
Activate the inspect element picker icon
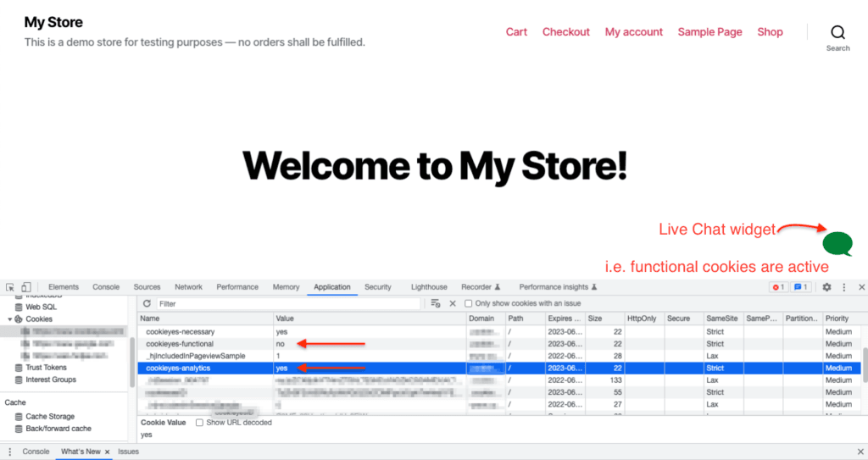pyautogui.click(x=10, y=287)
